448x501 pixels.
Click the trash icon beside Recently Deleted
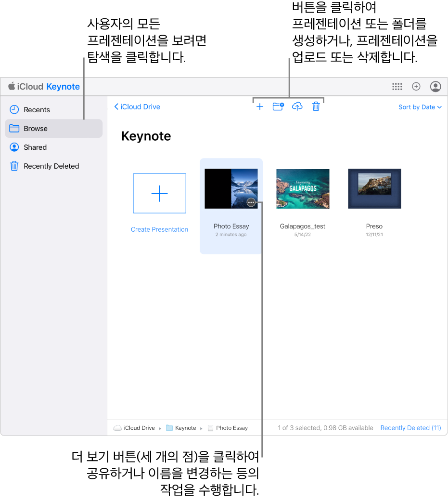(x=14, y=166)
